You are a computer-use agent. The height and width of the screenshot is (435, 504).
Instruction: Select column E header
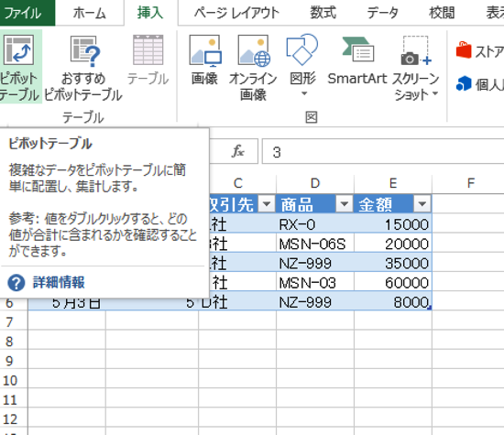point(393,183)
